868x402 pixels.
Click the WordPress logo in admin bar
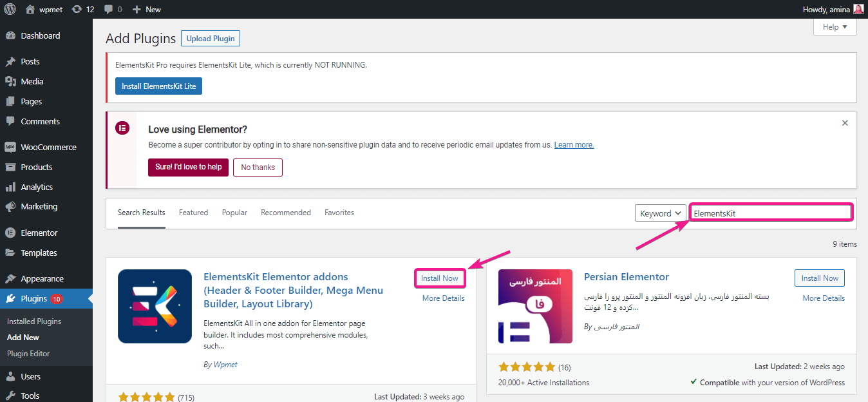pos(10,9)
